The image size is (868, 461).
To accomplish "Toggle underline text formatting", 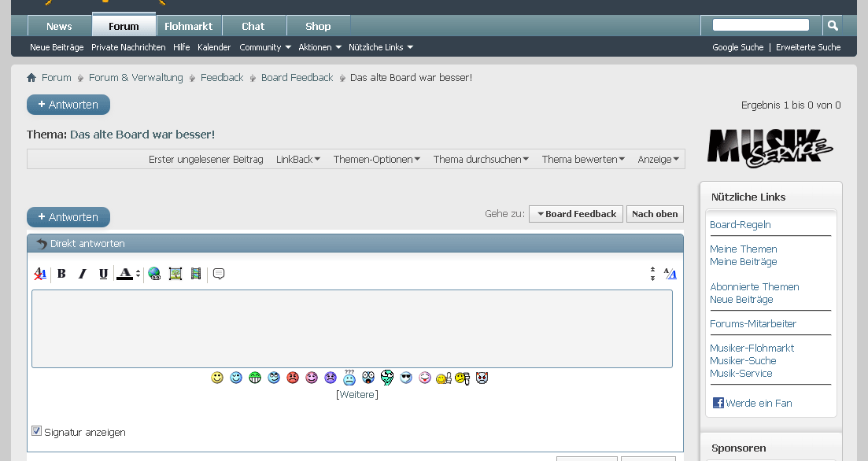I will (103, 274).
